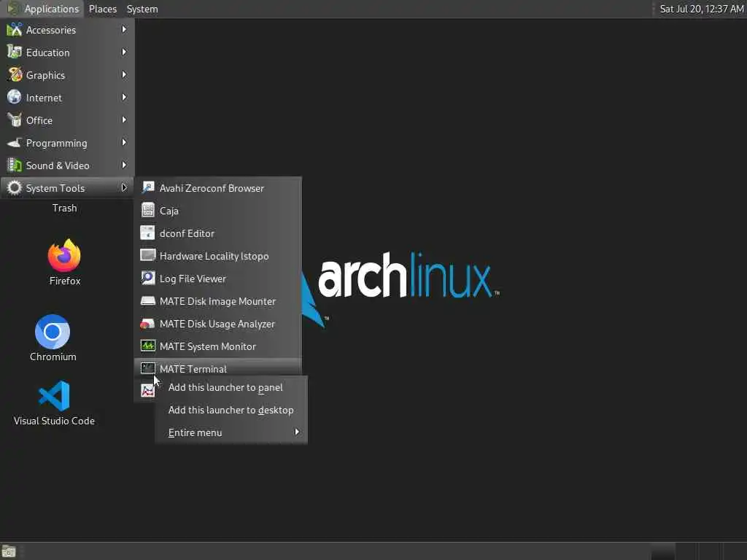Image resolution: width=747 pixels, height=560 pixels.
Task: Click the Log File Viewer label
Action: pyautogui.click(x=193, y=279)
